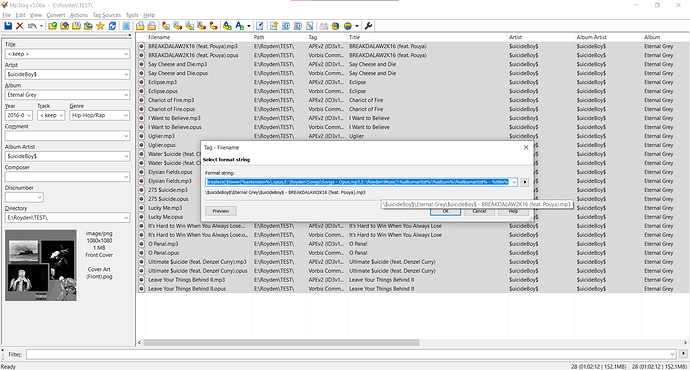The width and height of the screenshot is (690, 370).
Task: Click the file icon beside Lucky Me.opus
Action: (x=142, y=217)
